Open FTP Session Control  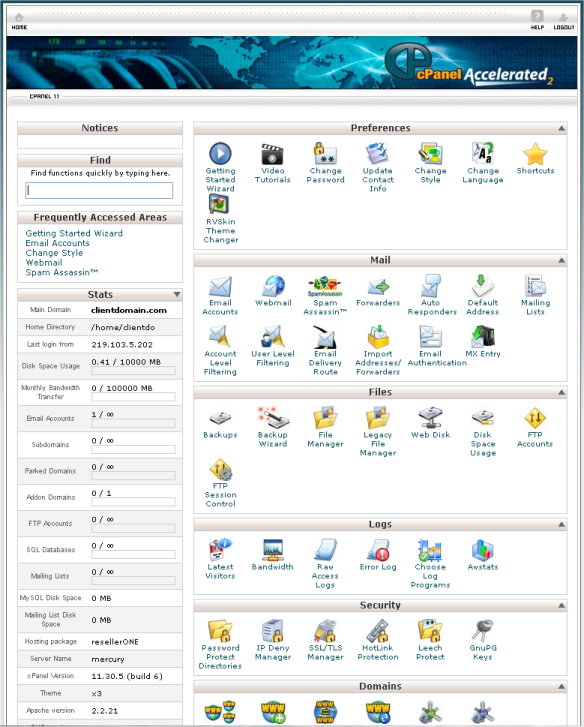[x=221, y=470]
